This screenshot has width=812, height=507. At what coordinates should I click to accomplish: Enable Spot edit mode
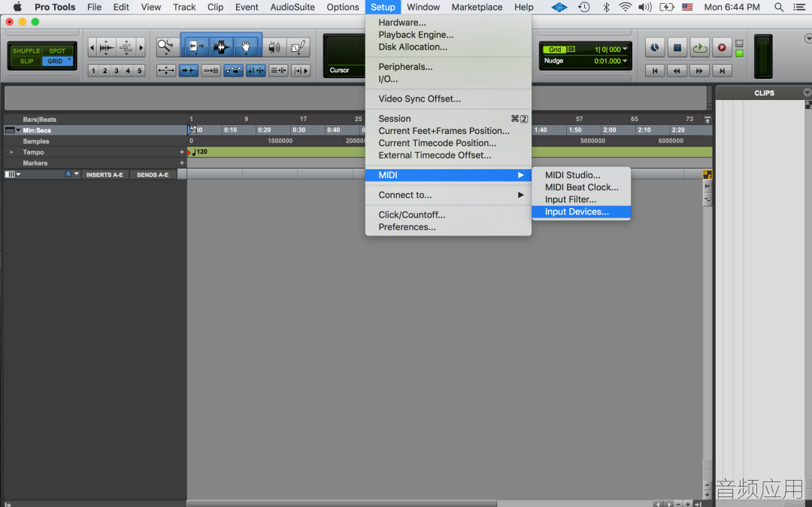(57, 50)
